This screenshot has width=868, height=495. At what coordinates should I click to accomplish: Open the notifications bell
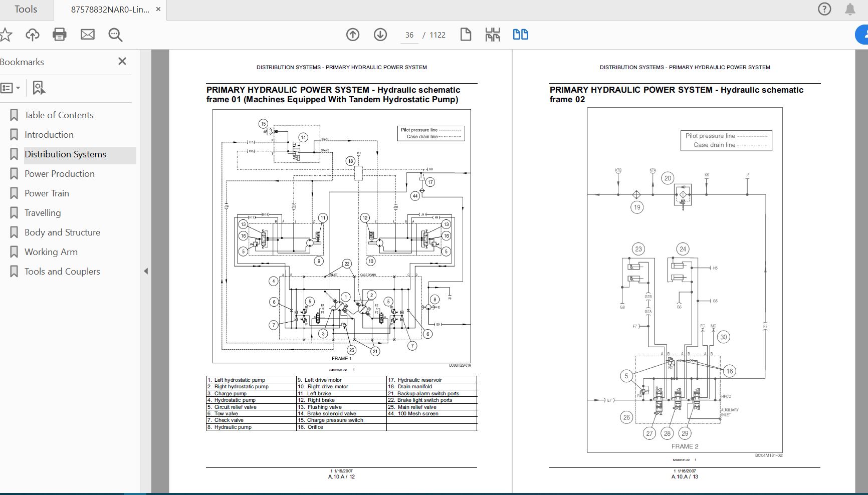click(850, 10)
